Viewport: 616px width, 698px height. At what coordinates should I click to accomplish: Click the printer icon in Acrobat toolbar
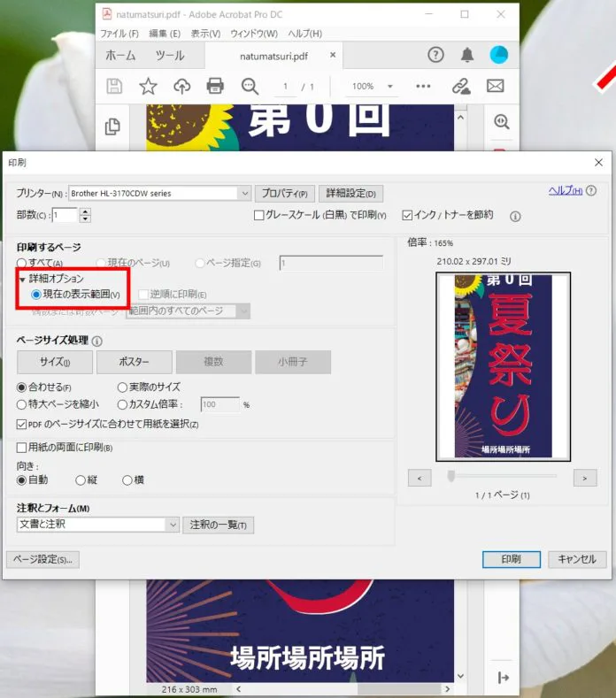pos(215,86)
